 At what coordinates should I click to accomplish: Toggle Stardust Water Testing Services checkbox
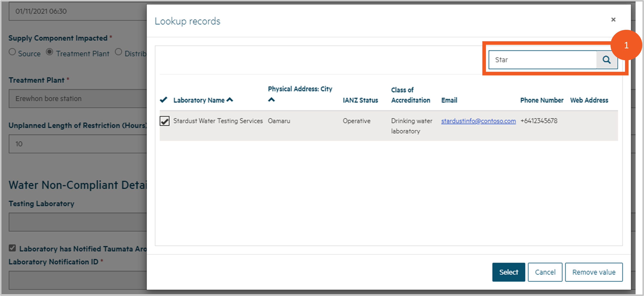tap(165, 121)
